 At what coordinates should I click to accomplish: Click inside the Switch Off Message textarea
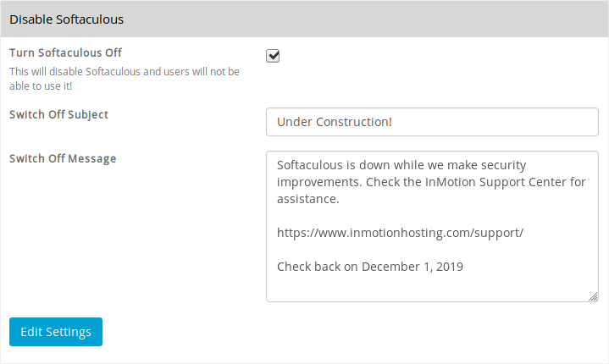432,284
